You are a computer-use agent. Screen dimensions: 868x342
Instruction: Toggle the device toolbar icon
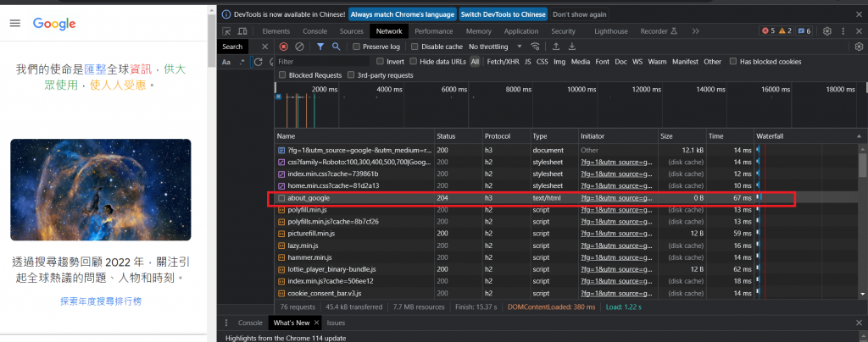tap(242, 31)
